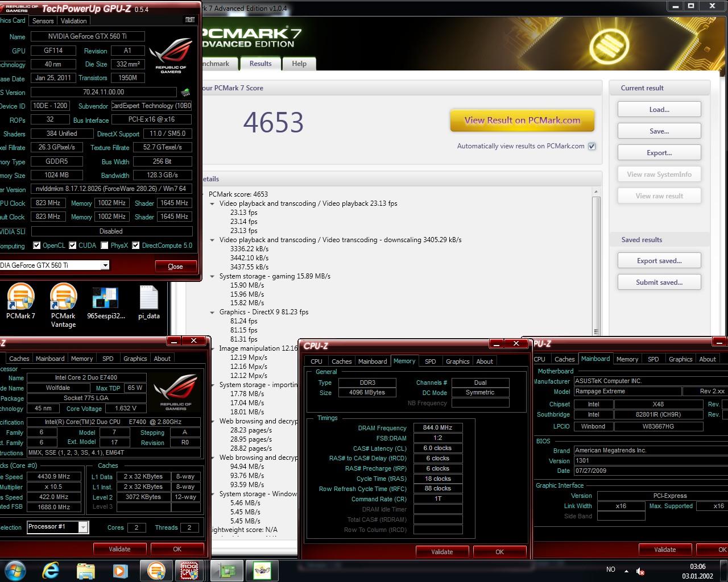This screenshot has height=582, width=728.
Task: Collapse the Video playback 23.13 fps node
Action: pos(212,203)
